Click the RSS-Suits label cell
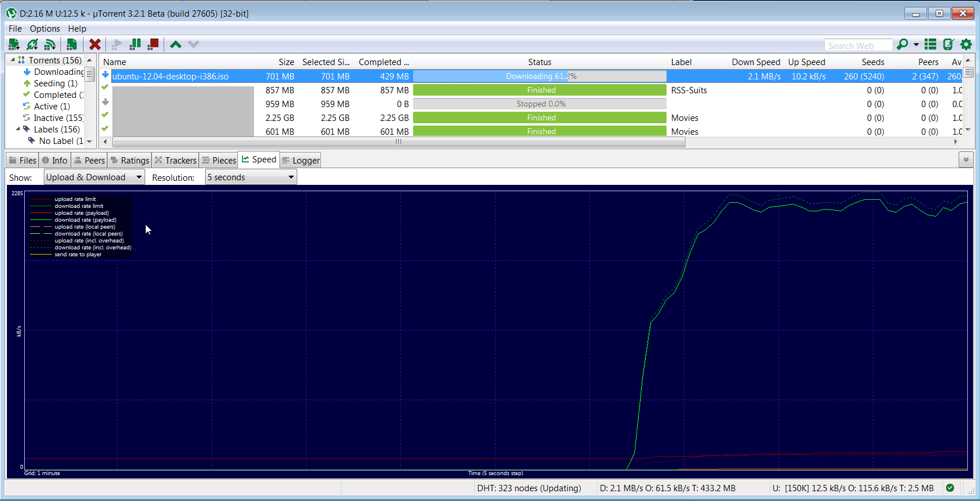 click(689, 90)
